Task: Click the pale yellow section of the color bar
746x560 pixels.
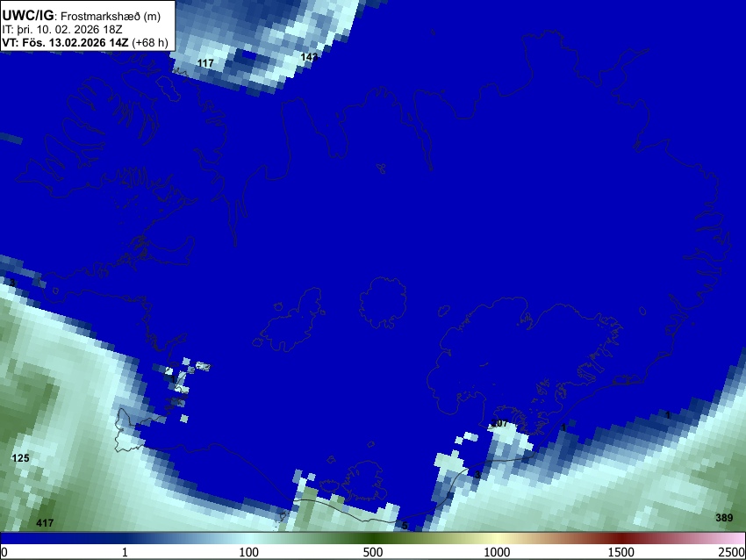Action: coord(497,539)
